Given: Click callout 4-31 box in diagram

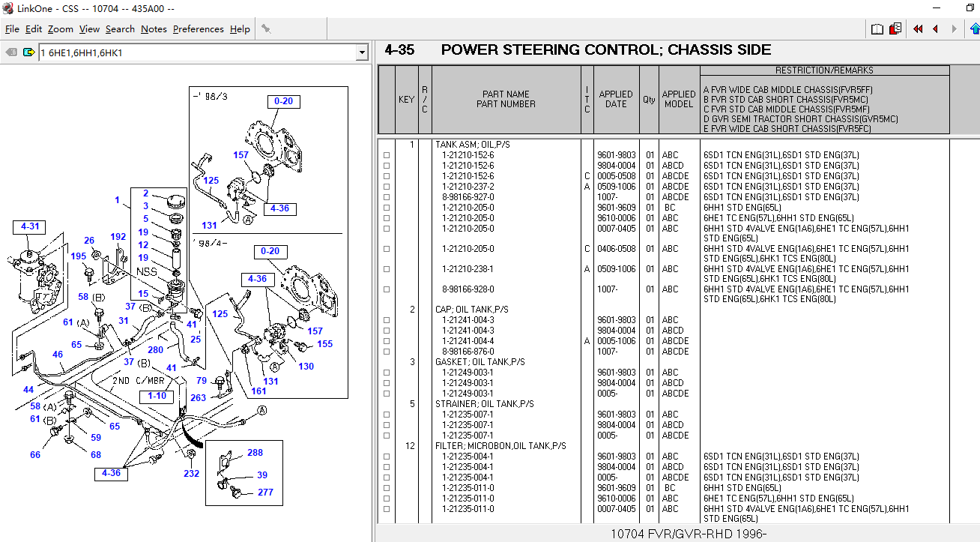Looking at the screenshot, I should tap(30, 226).
